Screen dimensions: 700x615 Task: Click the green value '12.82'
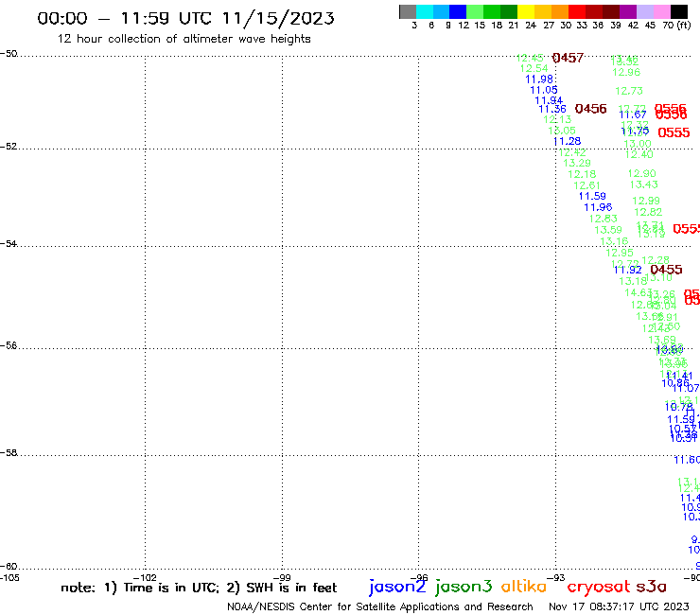tap(648, 213)
